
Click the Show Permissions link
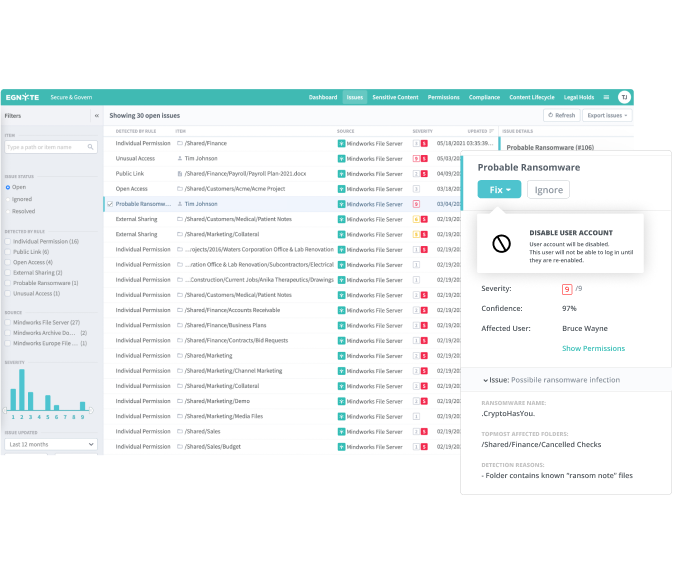[x=593, y=348]
